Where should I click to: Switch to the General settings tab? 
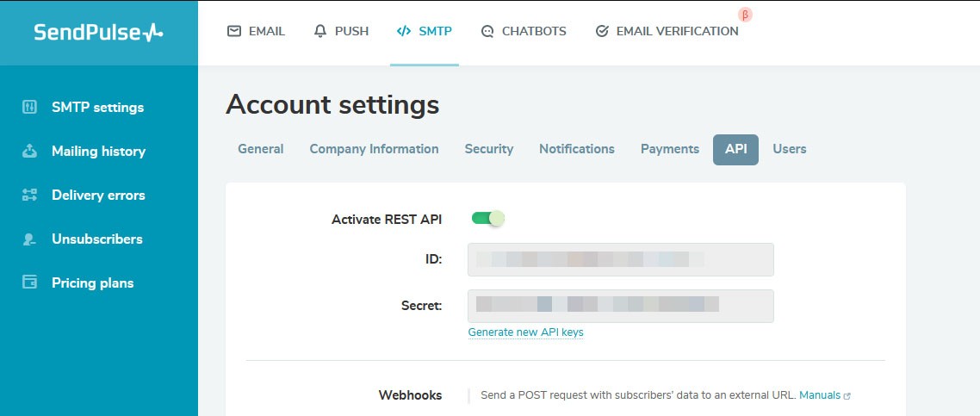pyautogui.click(x=260, y=149)
